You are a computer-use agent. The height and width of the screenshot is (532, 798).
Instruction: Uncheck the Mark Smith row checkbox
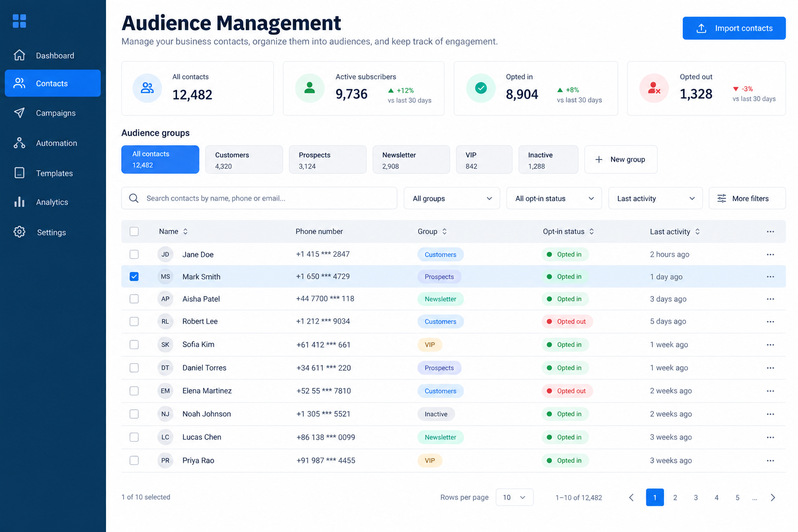coord(134,277)
